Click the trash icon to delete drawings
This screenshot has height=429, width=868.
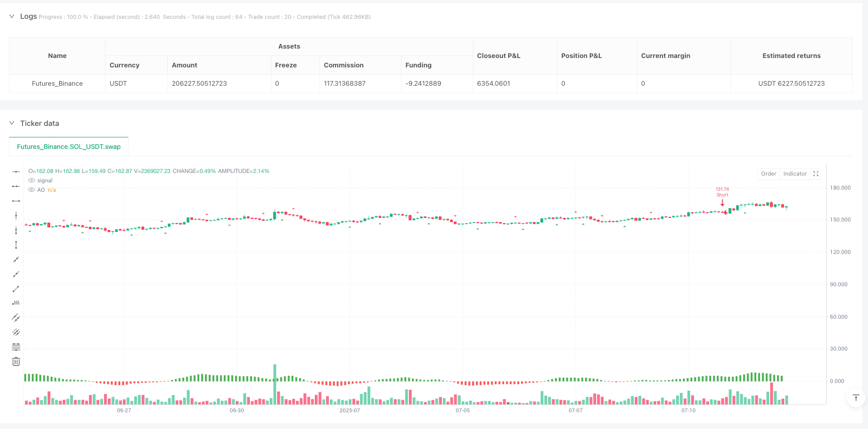[x=16, y=362]
